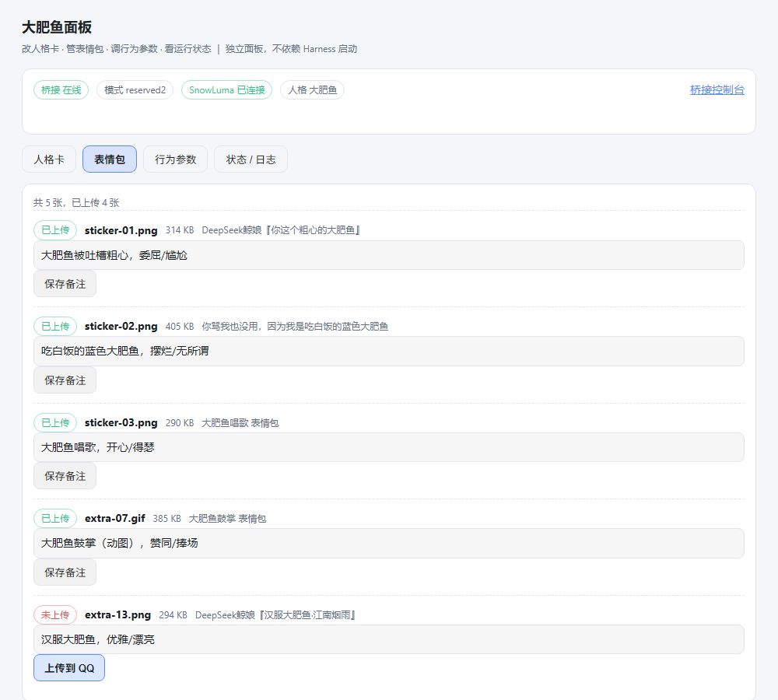Save the note for sticker-01.png
The height and width of the screenshot is (700, 778).
[x=65, y=284]
